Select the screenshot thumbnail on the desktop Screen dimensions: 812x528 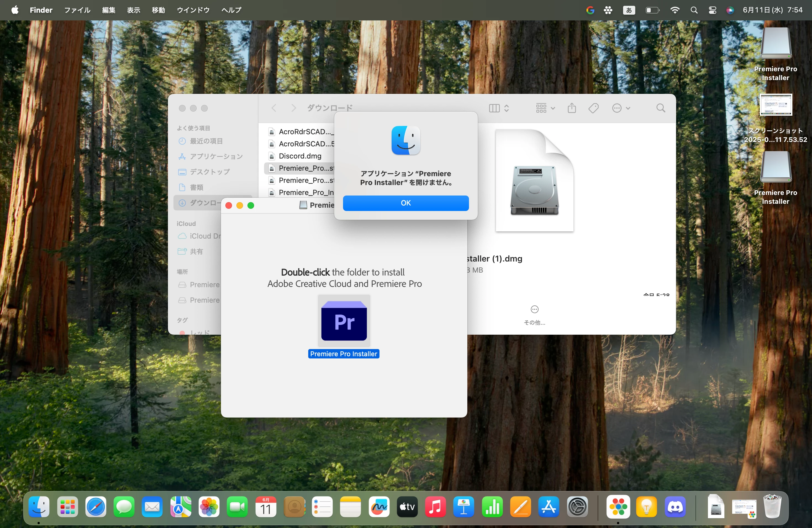pyautogui.click(x=776, y=105)
